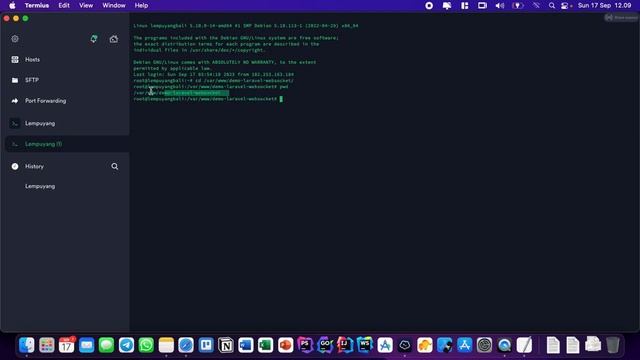
Task: Open PowerPoint from the Dock
Action: pyautogui.click(x=285, y=345)
